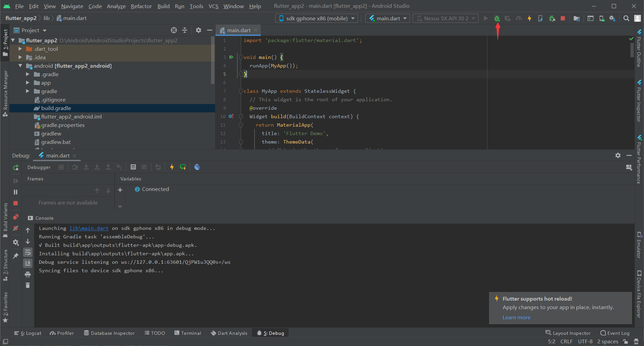Click the Flutter Hot Restart icon in debug panel
This screenshot has height=346, width=644.
183,167
